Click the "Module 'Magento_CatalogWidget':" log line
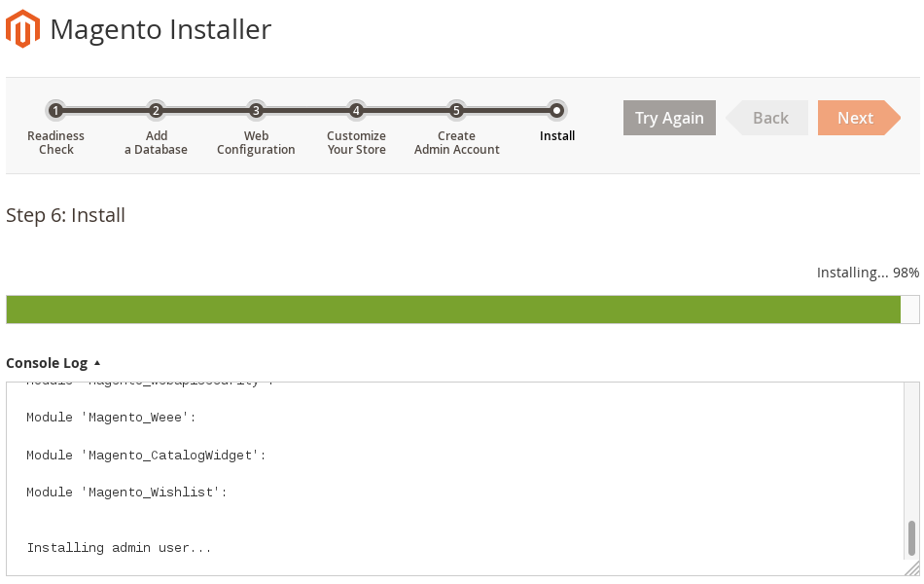Image resolution: width=924 pixels, height=584 pixels. [146, 456]
